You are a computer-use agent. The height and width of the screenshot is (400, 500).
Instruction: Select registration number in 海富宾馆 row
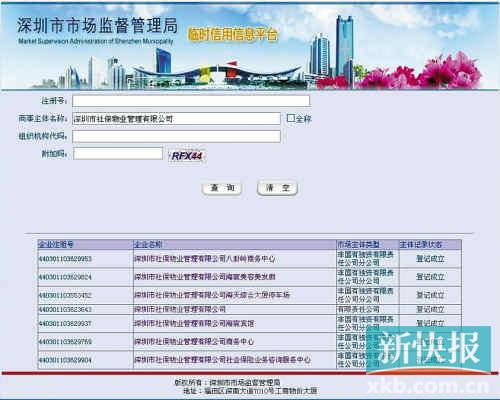coord(65,323)
